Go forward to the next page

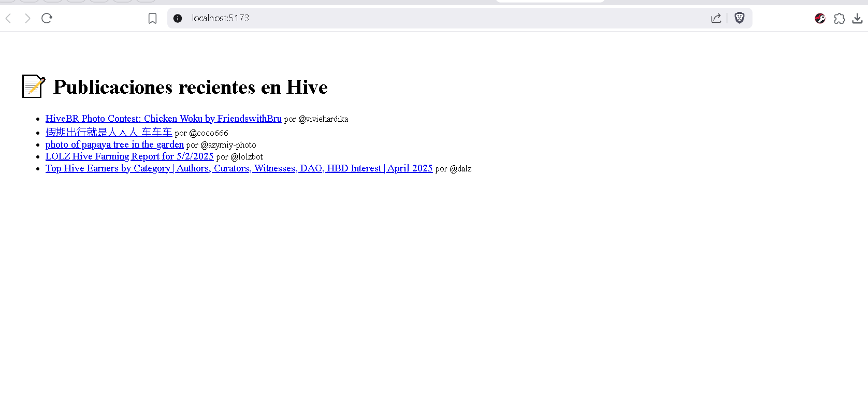(x=27, y=19)
